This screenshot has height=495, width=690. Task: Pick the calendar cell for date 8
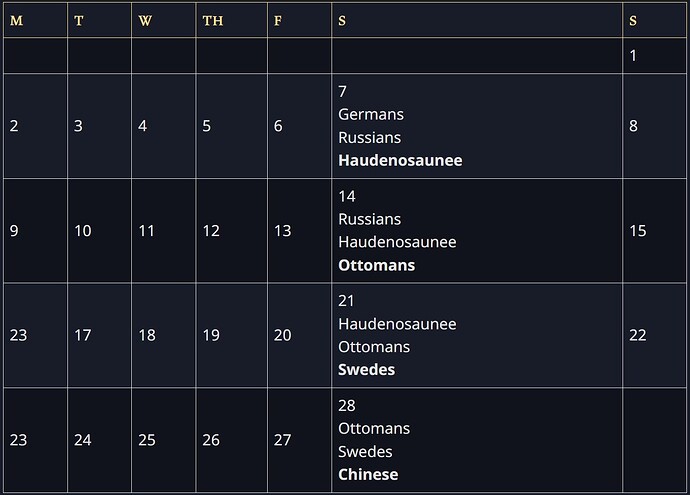tap(634, 126)
